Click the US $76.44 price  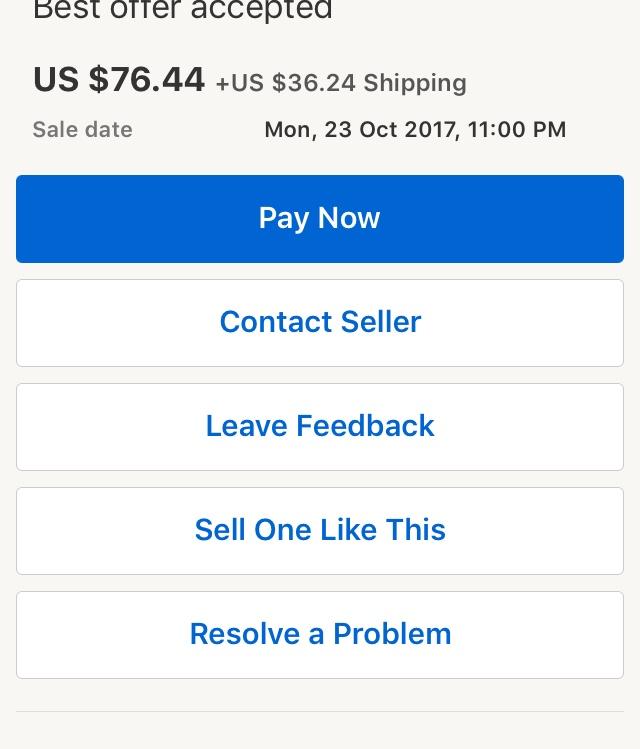coord(119,79)
